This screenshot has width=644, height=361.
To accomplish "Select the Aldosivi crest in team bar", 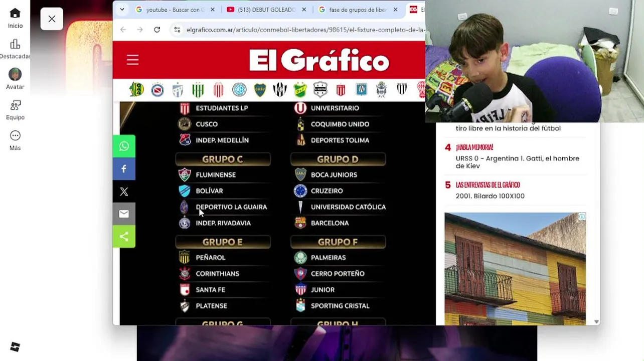I will tap(136, 90).
